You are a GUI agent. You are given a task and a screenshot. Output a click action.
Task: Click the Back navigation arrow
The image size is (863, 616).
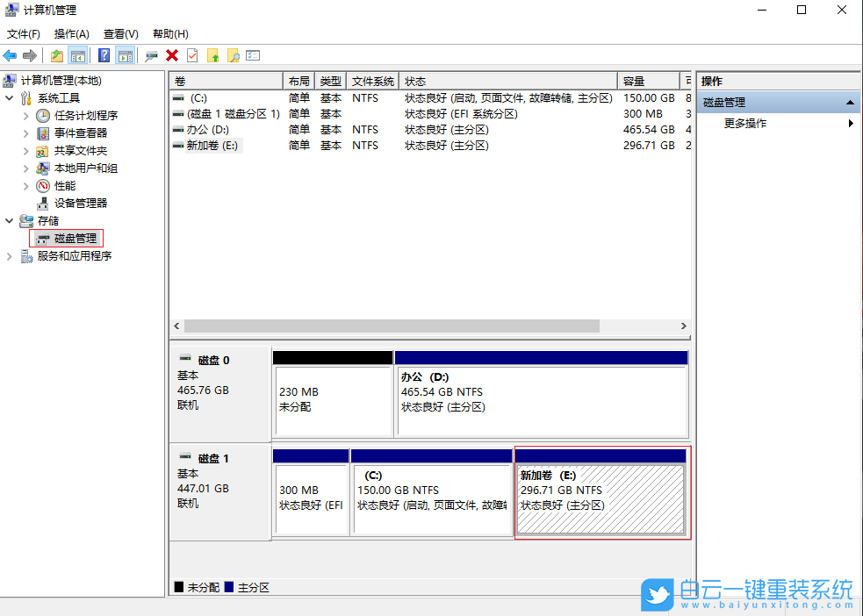(11, 55)
